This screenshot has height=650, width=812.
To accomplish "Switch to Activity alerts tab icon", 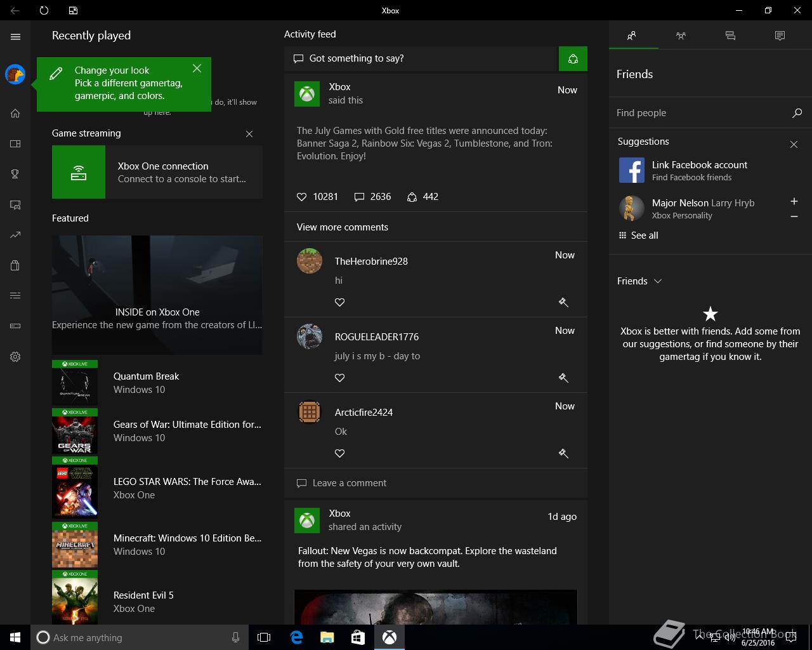I will pyautogui.click(x=780, y=36).
